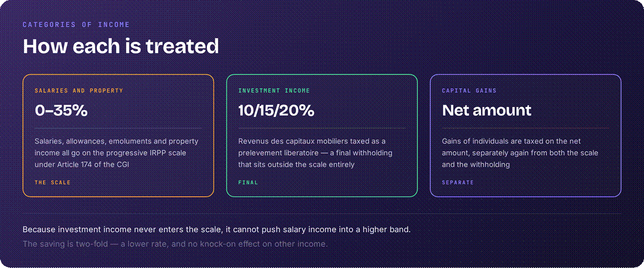This screenshot has height=268, width=644.
Task: Click the 'saving is two-fold' footnote
Action: click(x=175, y=244)
